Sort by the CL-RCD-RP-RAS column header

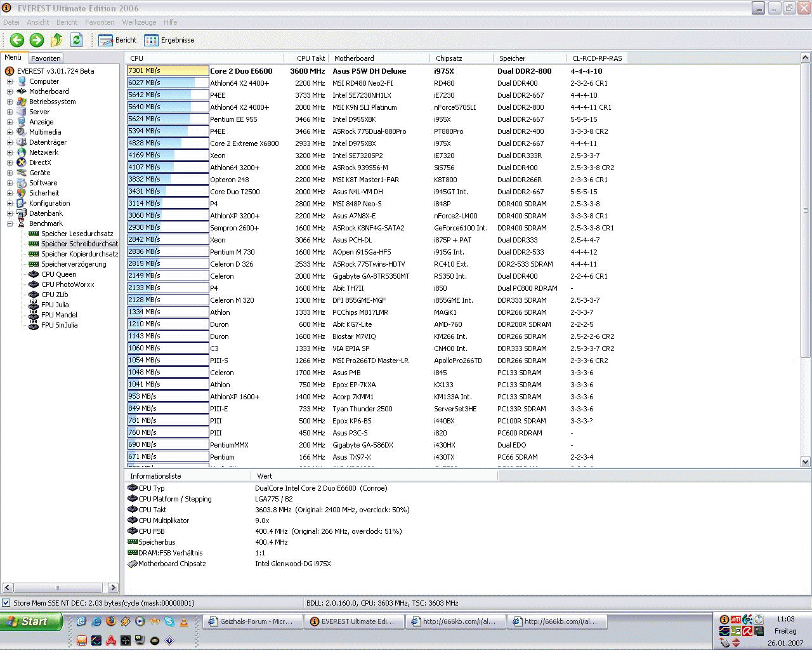[x=596, y=58]
